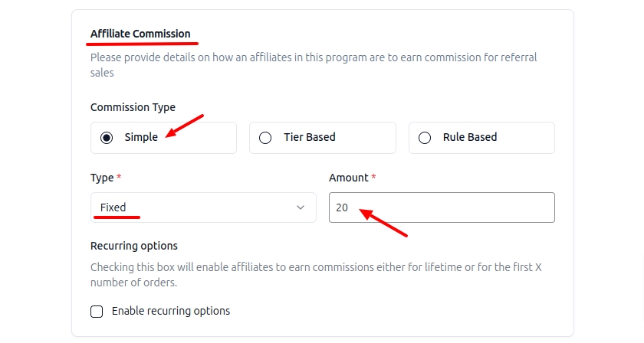The width and height of the screenshot is (644, 343).
Task: Click the Recurring options heading
Action: 134,246
